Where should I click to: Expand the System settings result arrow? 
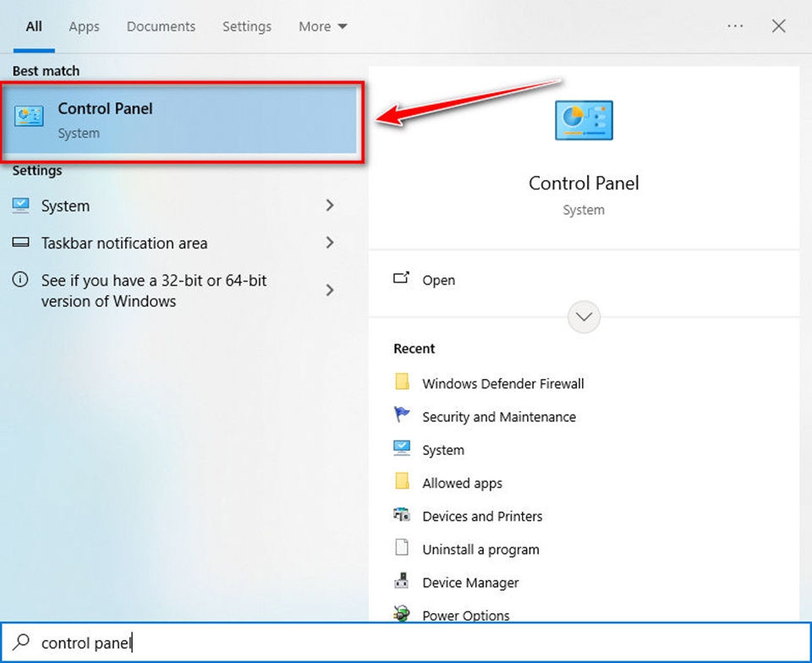tap(329, 205)
